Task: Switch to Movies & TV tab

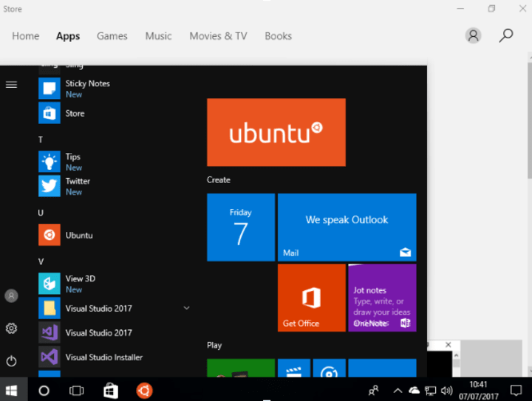Action: [218, 36]
